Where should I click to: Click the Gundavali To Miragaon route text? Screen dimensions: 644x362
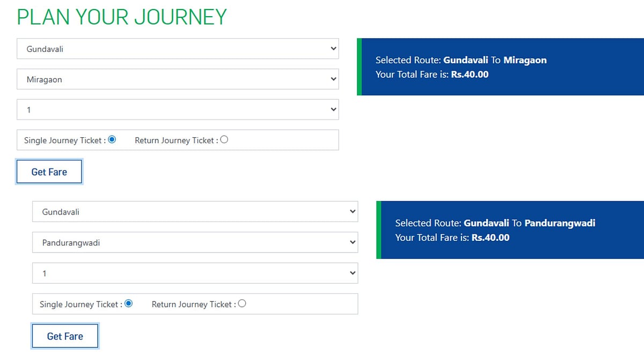tap(494, 60)
